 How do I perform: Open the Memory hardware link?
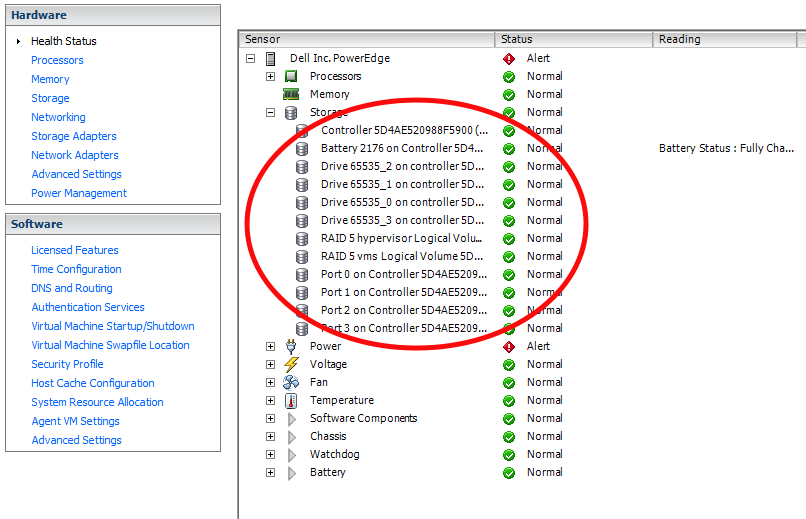50,79
